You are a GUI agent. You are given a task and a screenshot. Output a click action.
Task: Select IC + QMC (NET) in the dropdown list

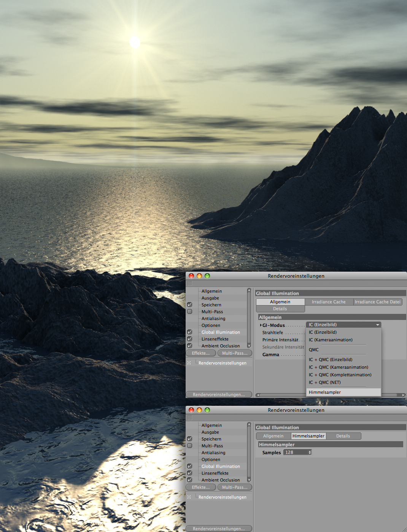pos(325,382)
